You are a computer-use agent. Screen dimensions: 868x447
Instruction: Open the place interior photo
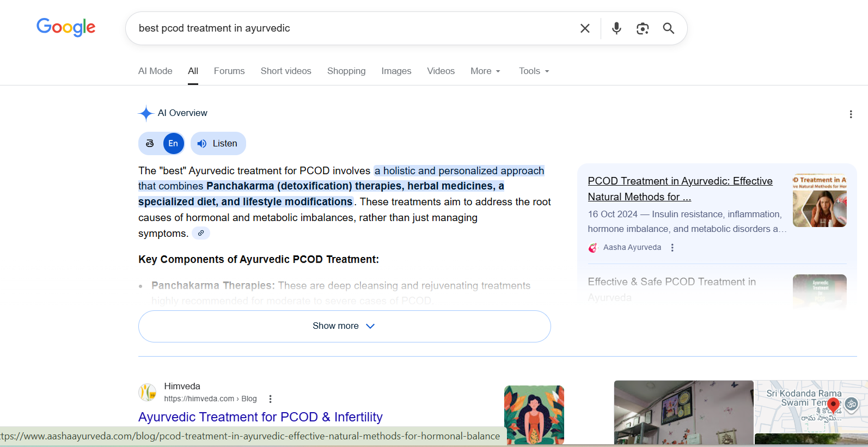[684, 412]
